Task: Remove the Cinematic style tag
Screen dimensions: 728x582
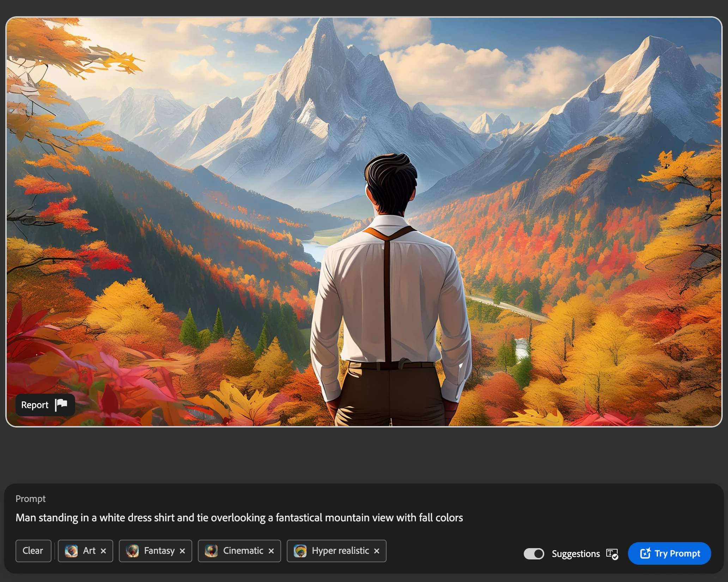Action: click(x=271, y=551)
